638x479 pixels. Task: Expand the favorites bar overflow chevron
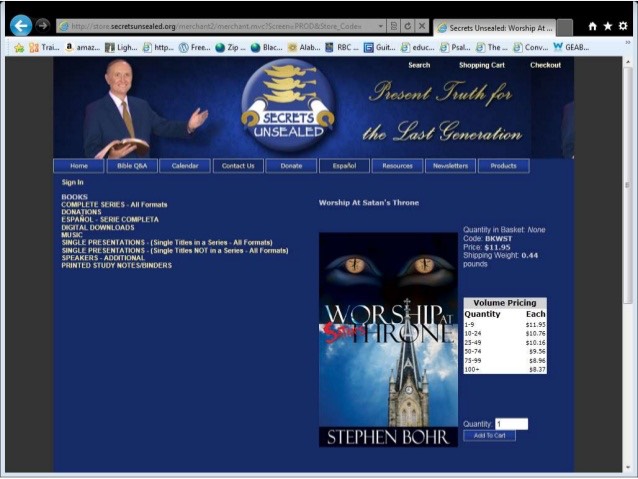pos(628,42)
